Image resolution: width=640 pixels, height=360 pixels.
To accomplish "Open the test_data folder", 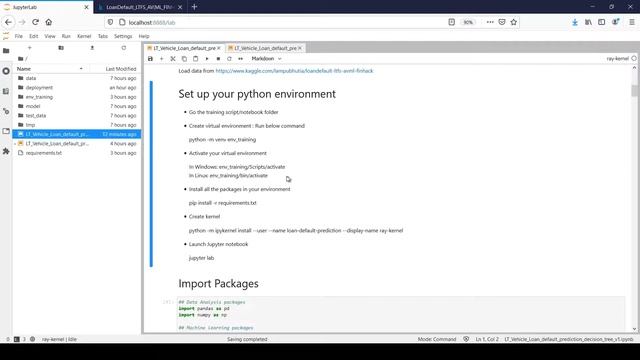I will tap(77, 116).
